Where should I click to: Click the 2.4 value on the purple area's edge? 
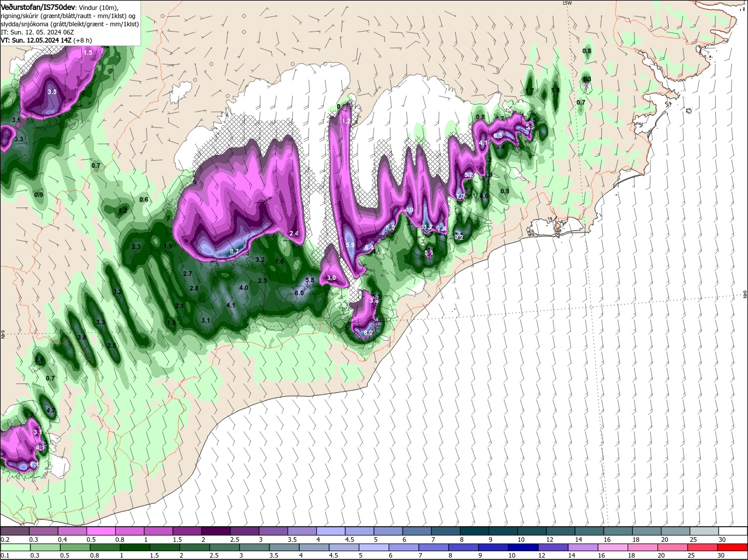click(294, 233)
